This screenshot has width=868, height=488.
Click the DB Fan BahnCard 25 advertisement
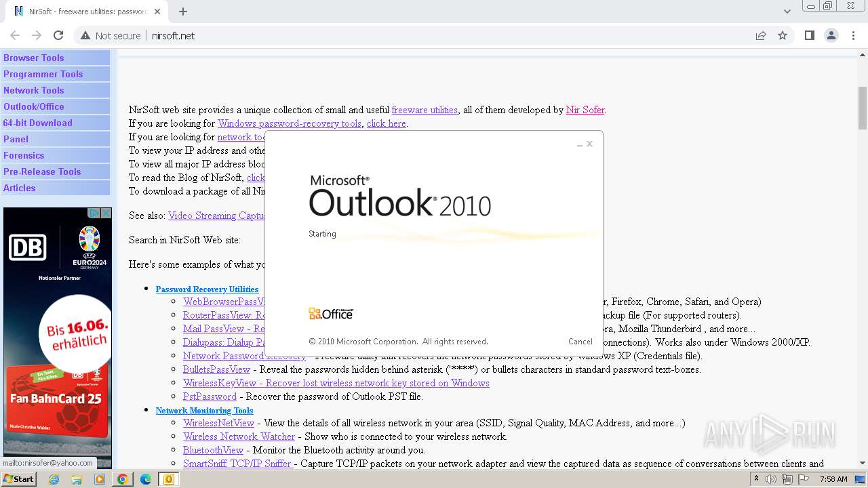58,339
